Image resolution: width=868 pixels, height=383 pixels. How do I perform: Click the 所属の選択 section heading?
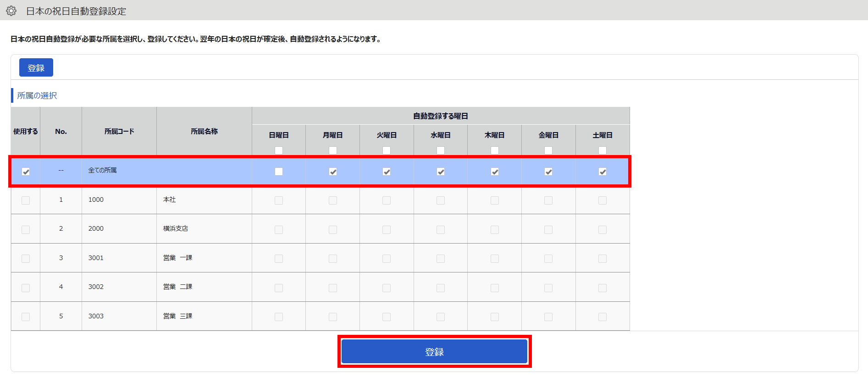coord(37,95)
